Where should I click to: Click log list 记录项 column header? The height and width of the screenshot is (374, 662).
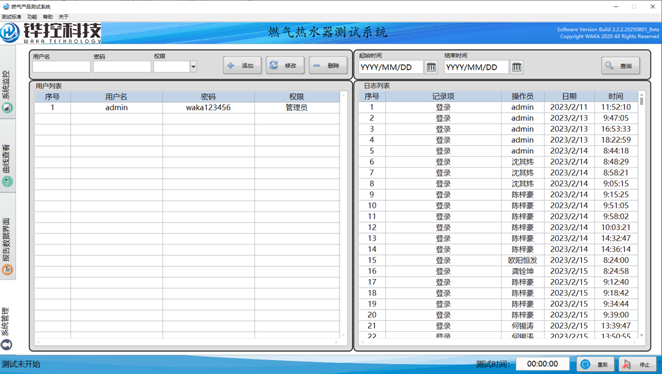(x=443, y=96)
